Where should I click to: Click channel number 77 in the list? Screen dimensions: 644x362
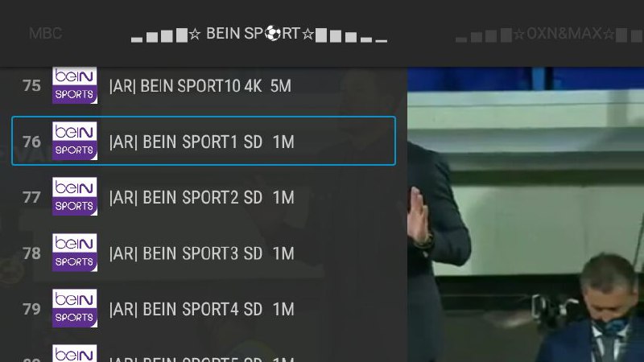tap(31, 197)
